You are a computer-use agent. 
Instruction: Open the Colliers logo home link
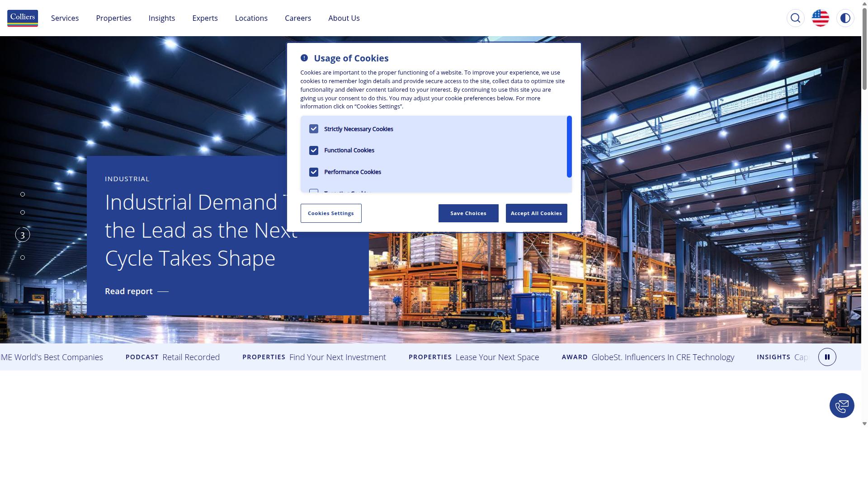[23, 18]
